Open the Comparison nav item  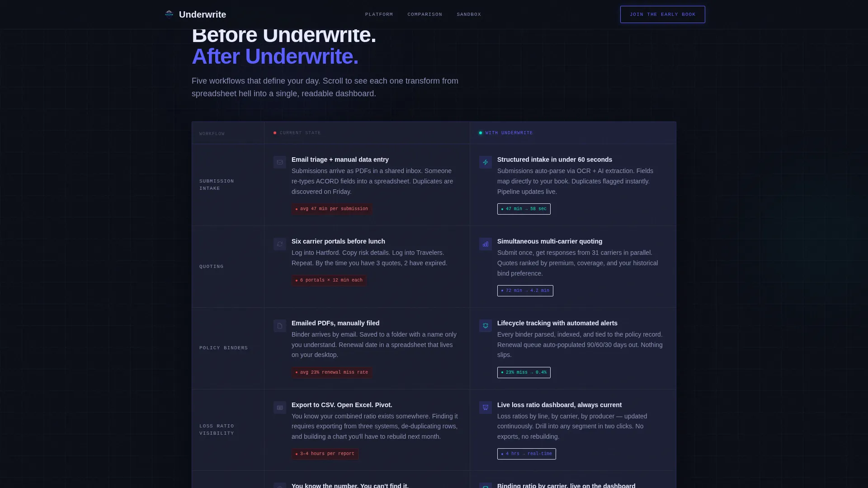coord(425,14)
